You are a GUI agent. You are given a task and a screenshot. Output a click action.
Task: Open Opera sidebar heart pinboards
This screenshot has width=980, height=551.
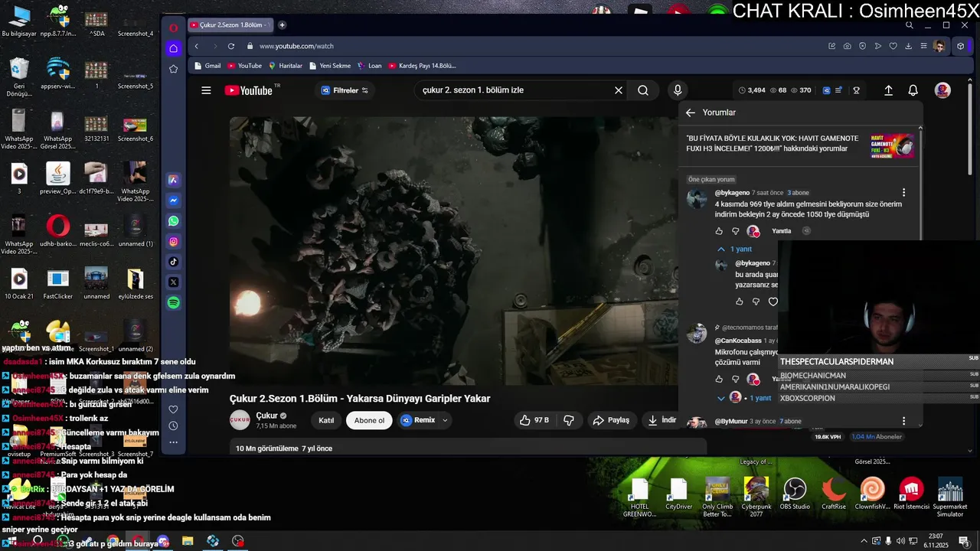174,409
